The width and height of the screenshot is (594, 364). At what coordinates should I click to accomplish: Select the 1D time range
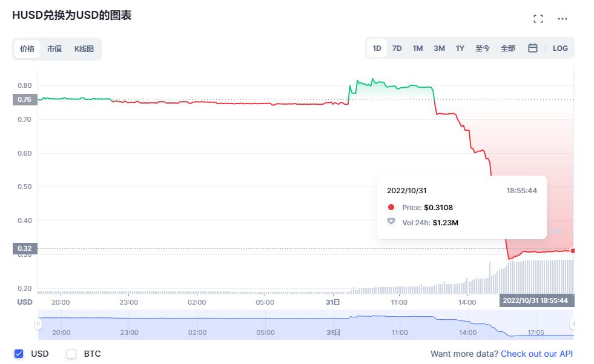coord(376,48)
